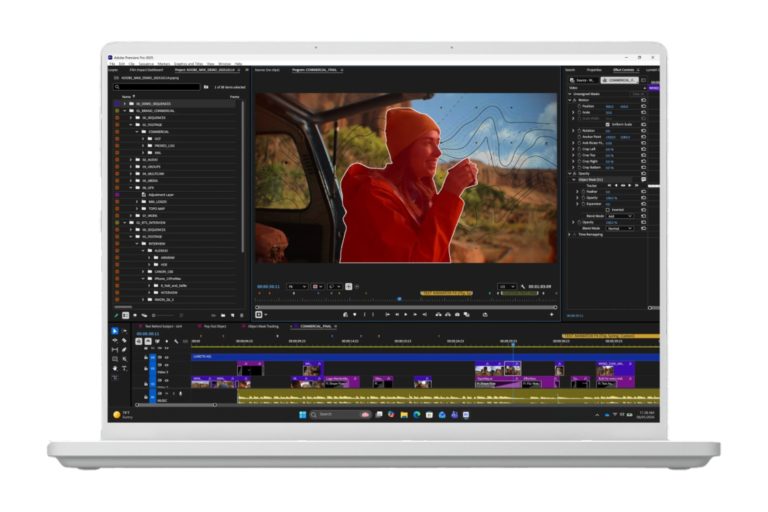Select the Type tool in the toolbox
The width and height of the screenshot is (768, 512).
coord(124,368)
